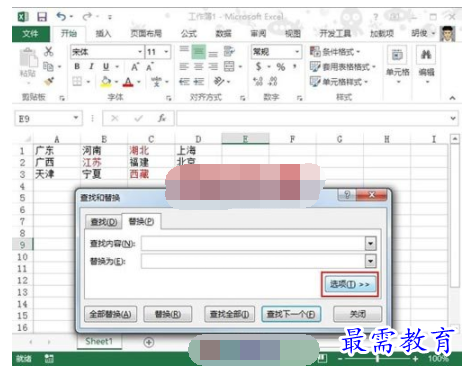Click the center text icon

(199, 67)
